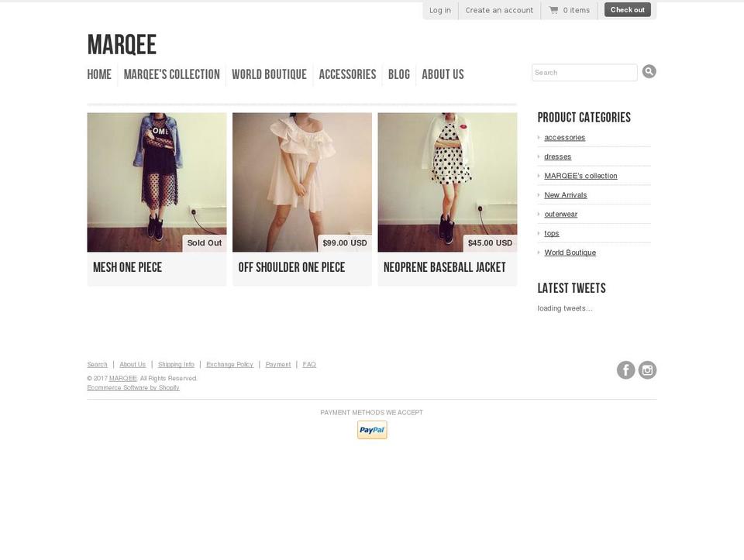744x560 pixels.
Task: Click the LATEST TWEETS heading
Action: point(571,288)
